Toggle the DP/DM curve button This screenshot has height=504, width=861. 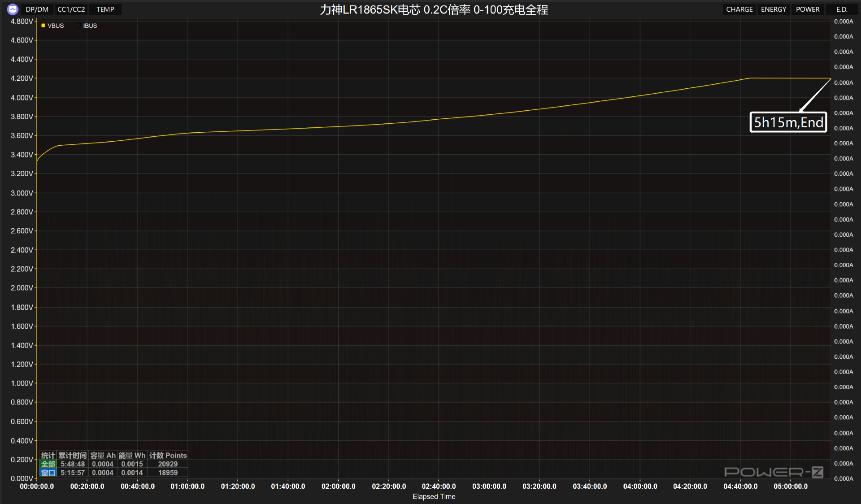pos(37,9)
